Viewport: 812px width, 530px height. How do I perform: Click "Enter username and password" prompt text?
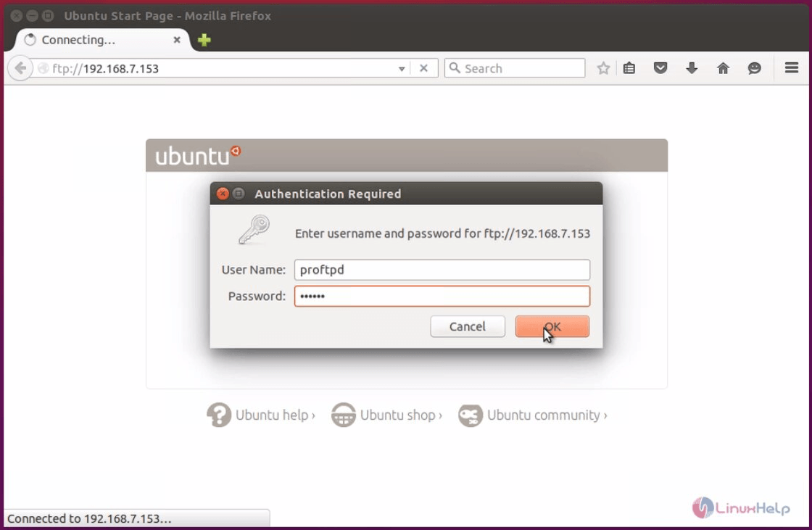(442, 233)
